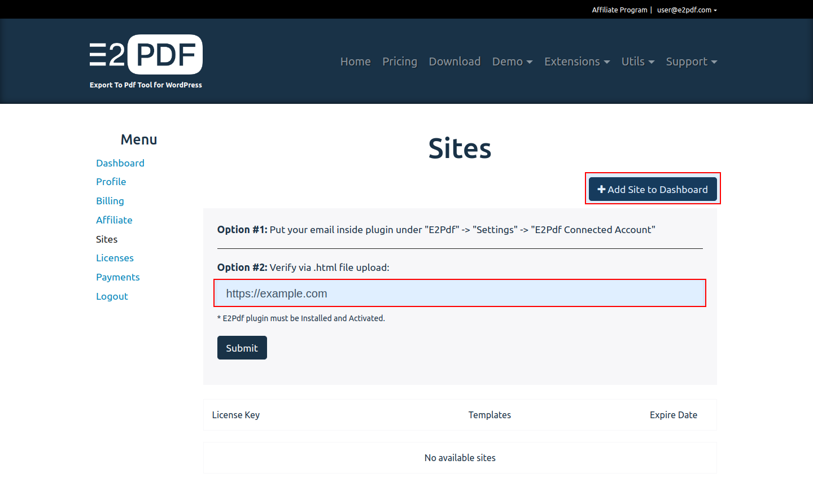Open the Payments page
This screenshot has height=504, width=813.
[x=117, y=277]
